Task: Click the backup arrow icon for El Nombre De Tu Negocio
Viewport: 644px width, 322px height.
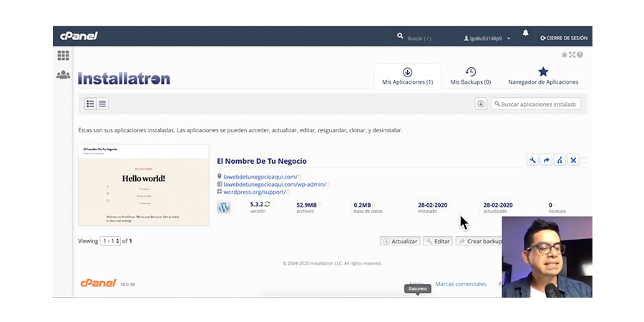Action: click(546, 160)
